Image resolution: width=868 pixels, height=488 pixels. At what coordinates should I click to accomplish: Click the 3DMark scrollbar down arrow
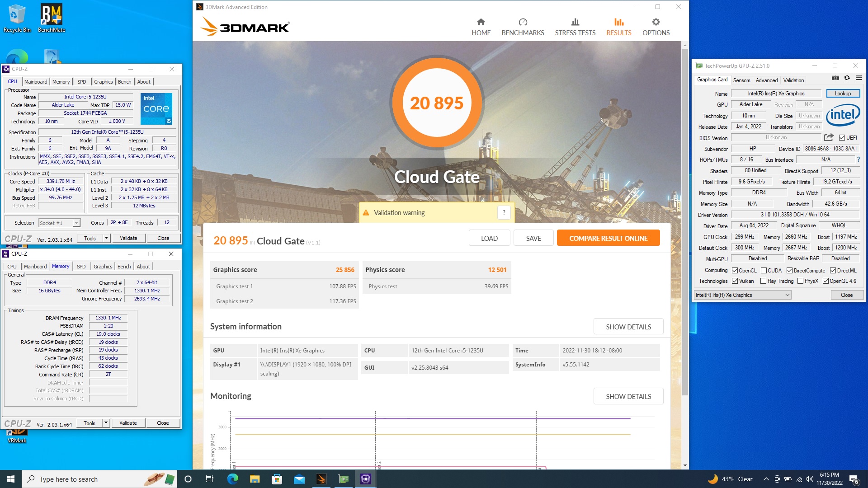(685, 465)
